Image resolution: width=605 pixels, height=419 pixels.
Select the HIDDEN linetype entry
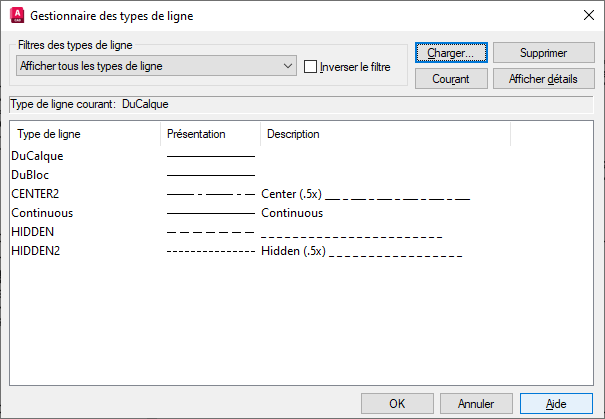[33, 232]
